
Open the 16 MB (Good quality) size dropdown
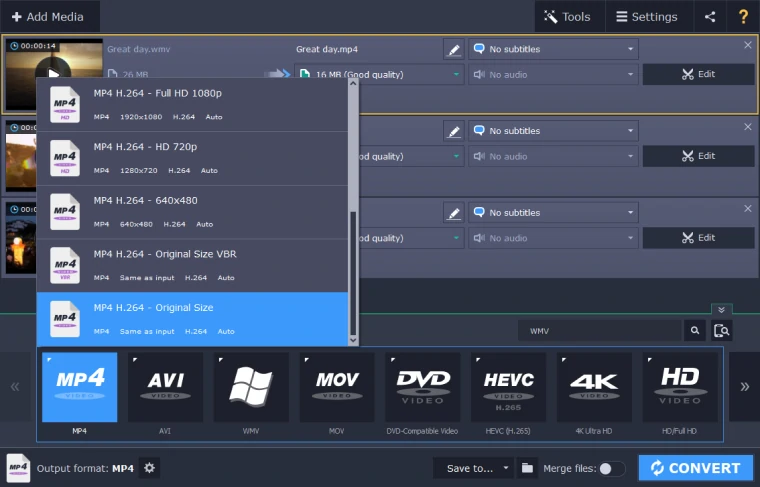coord(379,75)
